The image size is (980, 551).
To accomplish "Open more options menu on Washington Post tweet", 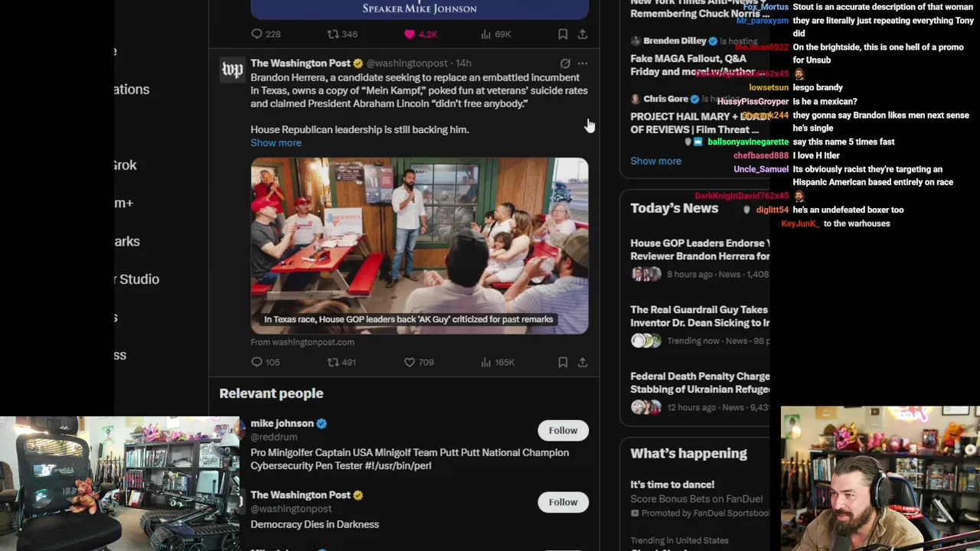I will [x=583, y=64].
